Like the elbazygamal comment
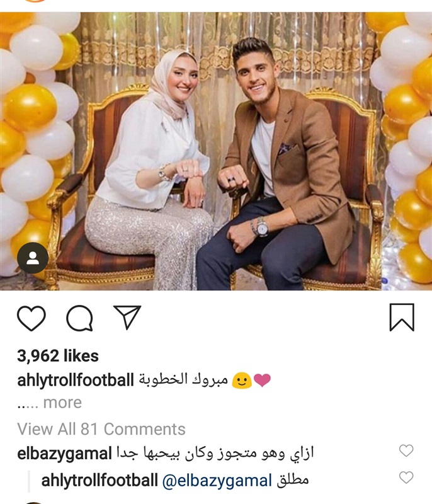 (x=406, y=450)
